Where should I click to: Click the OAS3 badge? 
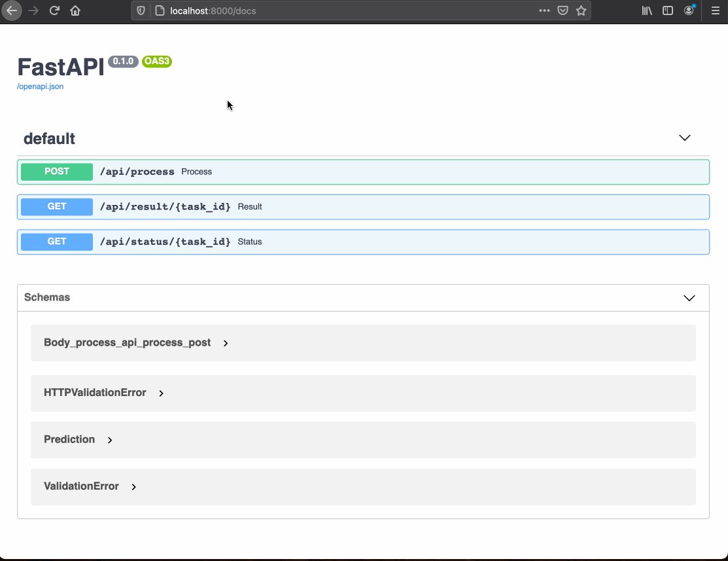point(157,62)
